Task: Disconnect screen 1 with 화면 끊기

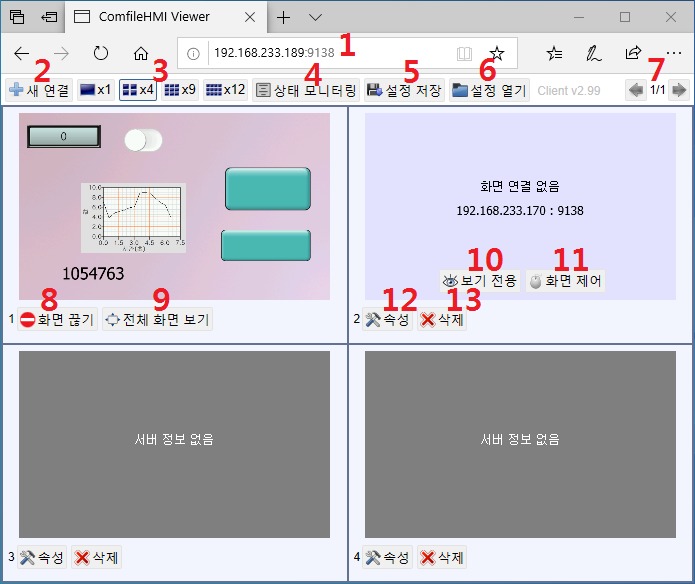Action: coord(57,320)
